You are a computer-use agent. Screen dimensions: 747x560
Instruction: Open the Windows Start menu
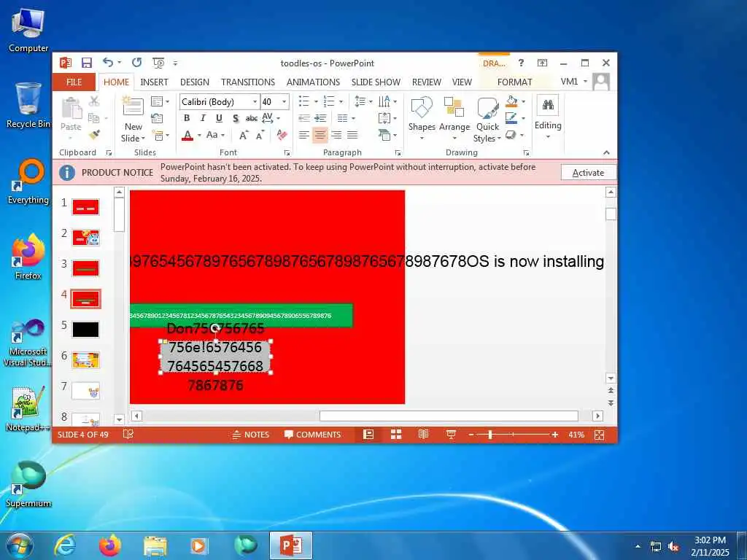18,545
